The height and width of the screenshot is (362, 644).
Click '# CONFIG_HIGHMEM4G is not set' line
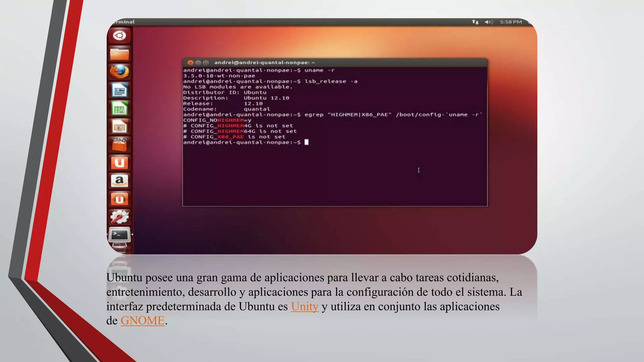point(238,126)
